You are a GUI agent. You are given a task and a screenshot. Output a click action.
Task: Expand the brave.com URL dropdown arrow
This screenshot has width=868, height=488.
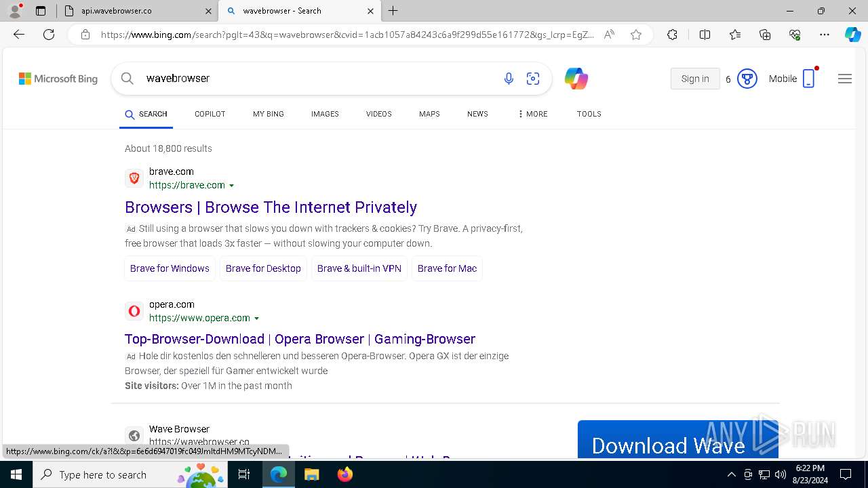tap(232, 186)
